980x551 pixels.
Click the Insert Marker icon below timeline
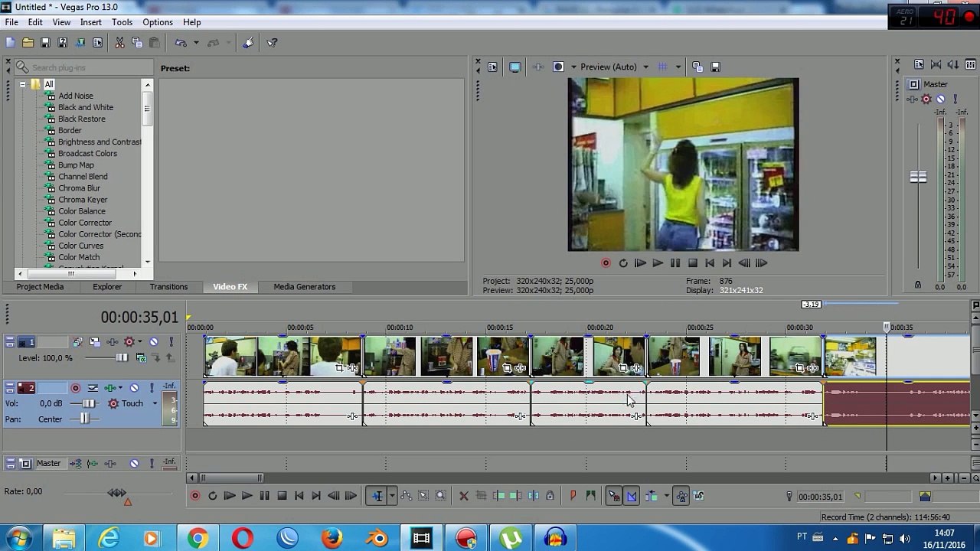point(573,496)
